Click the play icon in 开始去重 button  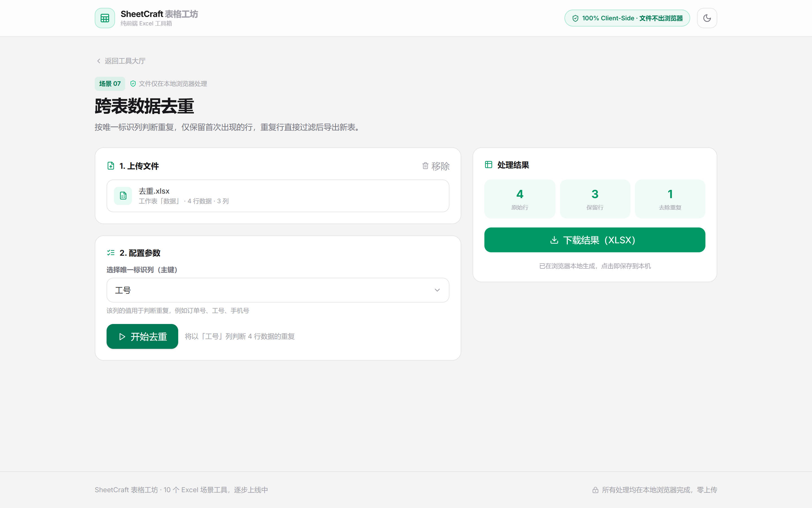(122, 337)
